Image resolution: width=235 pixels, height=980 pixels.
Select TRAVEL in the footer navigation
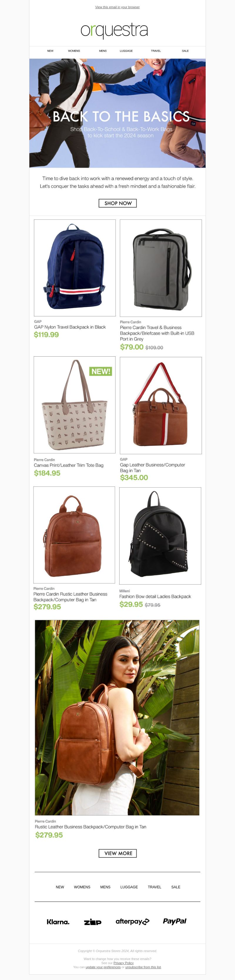click(x=155, y=887)
